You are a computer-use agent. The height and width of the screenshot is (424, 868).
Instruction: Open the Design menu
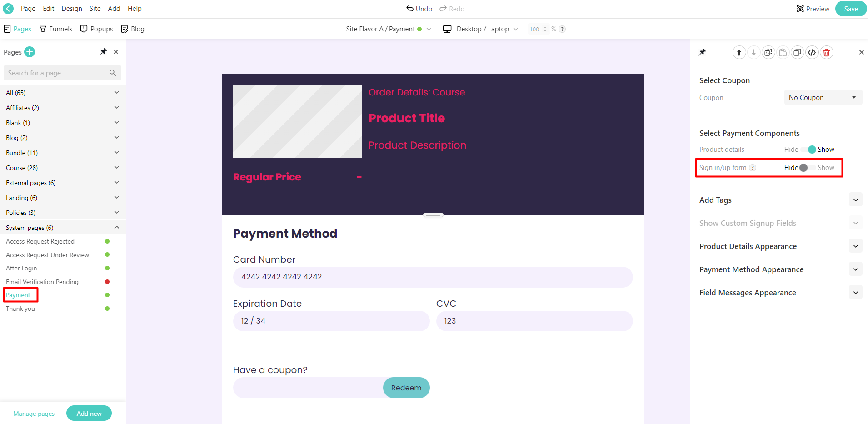pyautogui.click(x=72, y=8)
